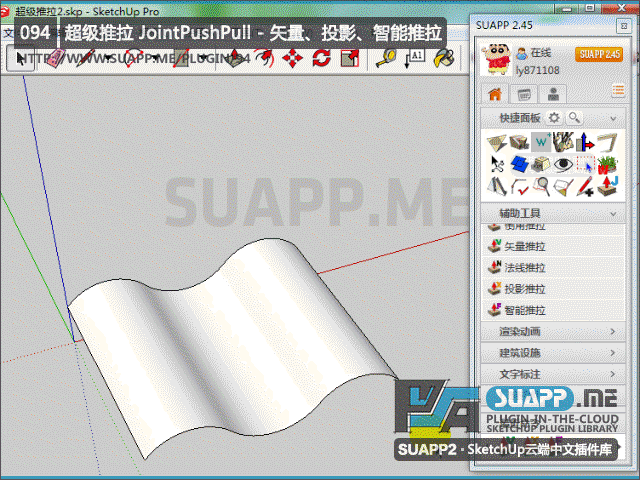This screenshot has height=480, width=640.
Task: Click the textured box plugin icon
Action: [x=519, y=142]
